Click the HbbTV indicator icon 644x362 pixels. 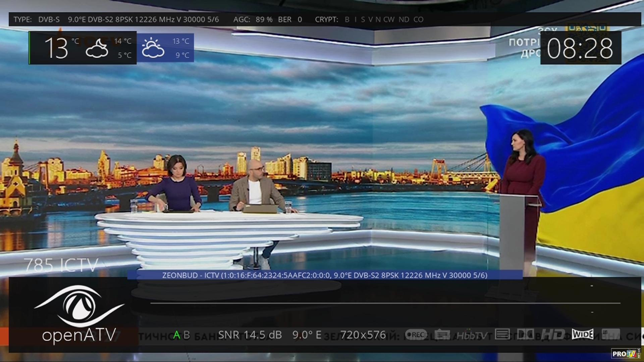[472, 335]
